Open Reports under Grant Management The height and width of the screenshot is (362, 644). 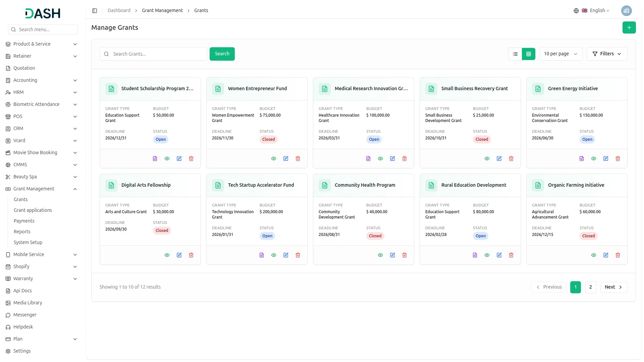click(x=22, y=232)
